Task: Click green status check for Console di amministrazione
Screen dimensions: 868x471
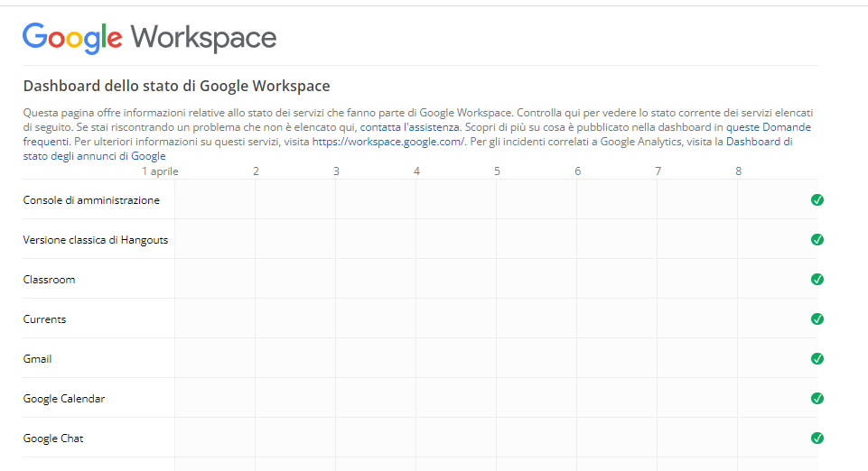Action: point(817,200)
